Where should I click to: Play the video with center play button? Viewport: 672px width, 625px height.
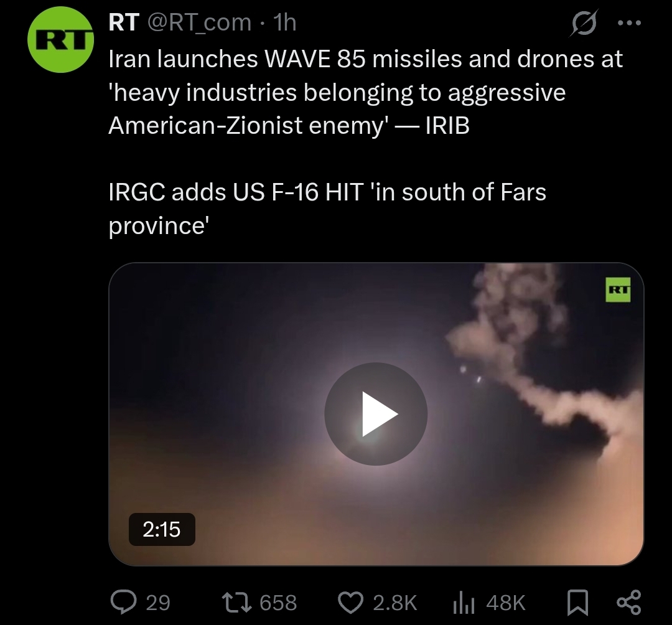[x=376, y=414]
